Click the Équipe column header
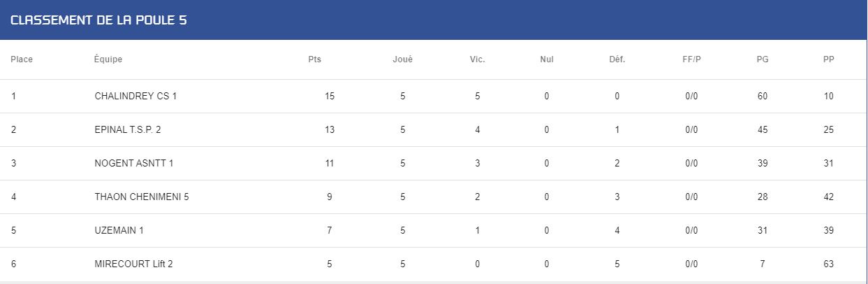Screen dimensions: 868x284 click(108, 59)
